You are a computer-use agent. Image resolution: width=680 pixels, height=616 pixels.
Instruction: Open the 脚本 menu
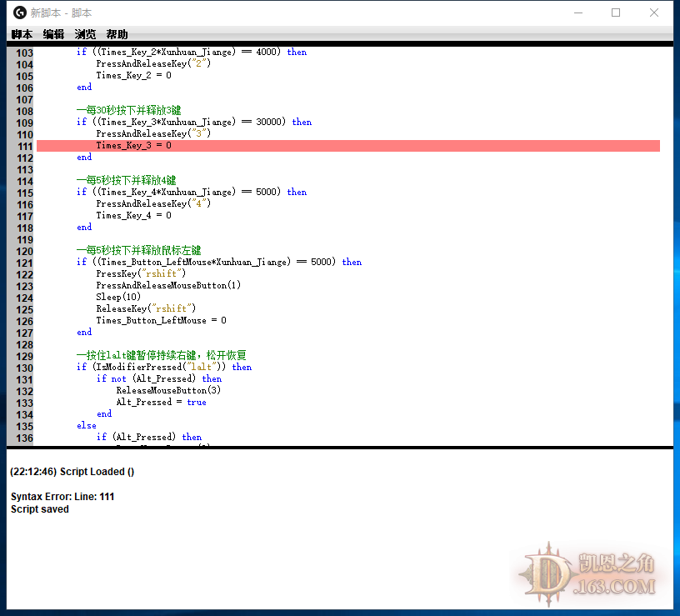click(22, 34)
